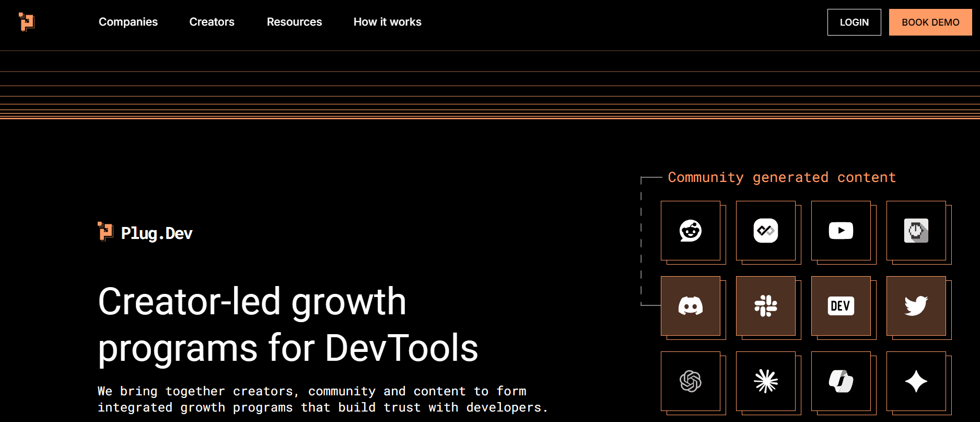
Task: Select the YouTube icon tile
Action: coord(841,231)
